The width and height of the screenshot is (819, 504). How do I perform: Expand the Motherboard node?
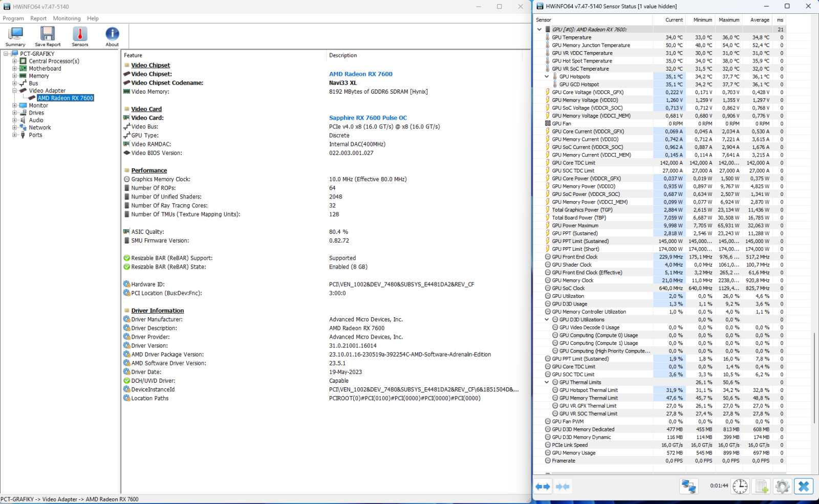14,69
